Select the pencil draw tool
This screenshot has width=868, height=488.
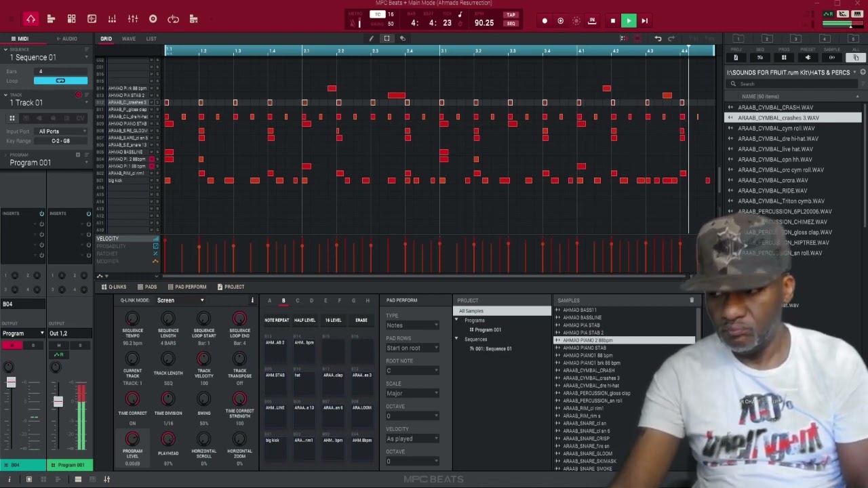click(371, 39)
